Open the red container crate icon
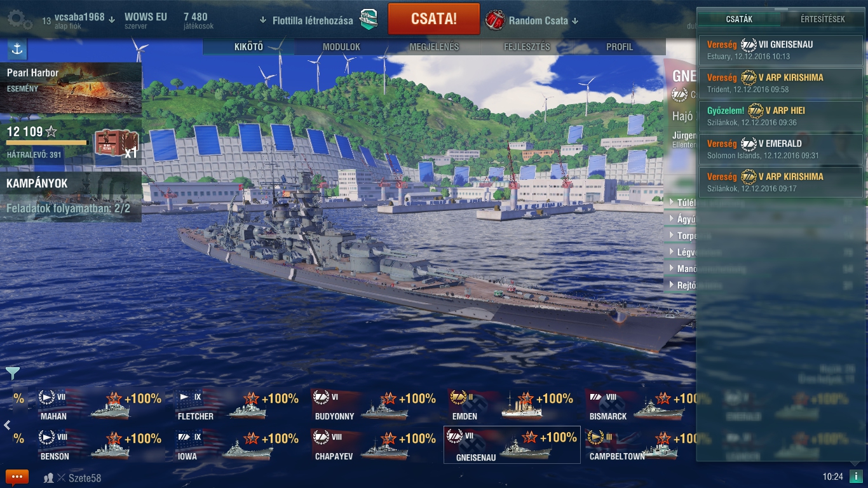 [x=116, y=143]
